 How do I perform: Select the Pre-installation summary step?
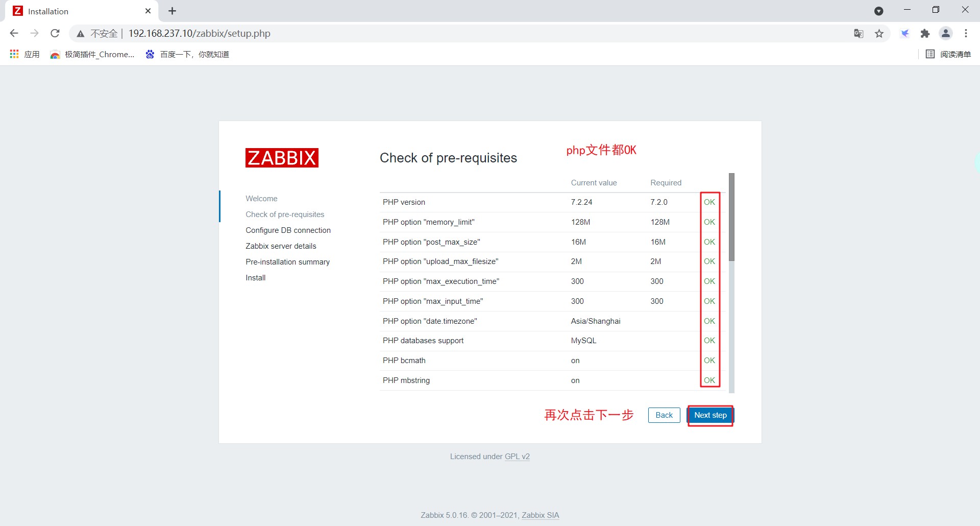tap(287, 262)
